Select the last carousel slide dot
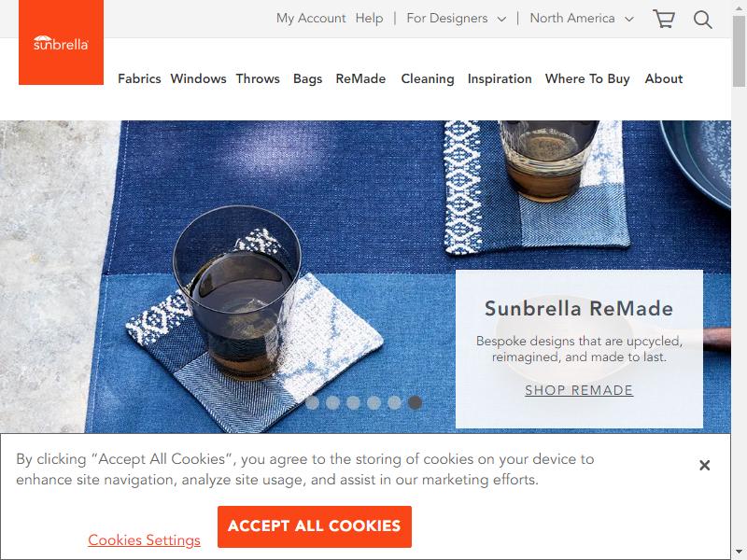Image resolution: width=747 pixels, height=560 pixels. [415, 403]
